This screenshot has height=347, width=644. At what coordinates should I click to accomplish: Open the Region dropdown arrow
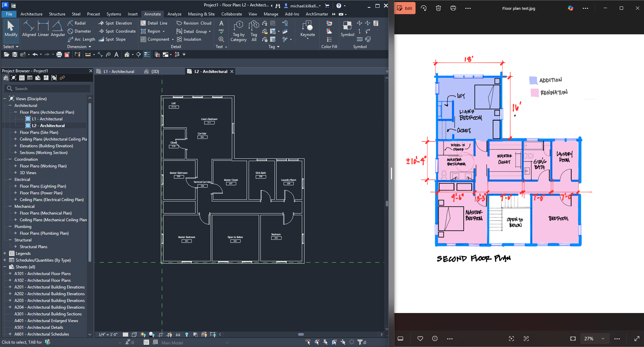pos(164,31)
